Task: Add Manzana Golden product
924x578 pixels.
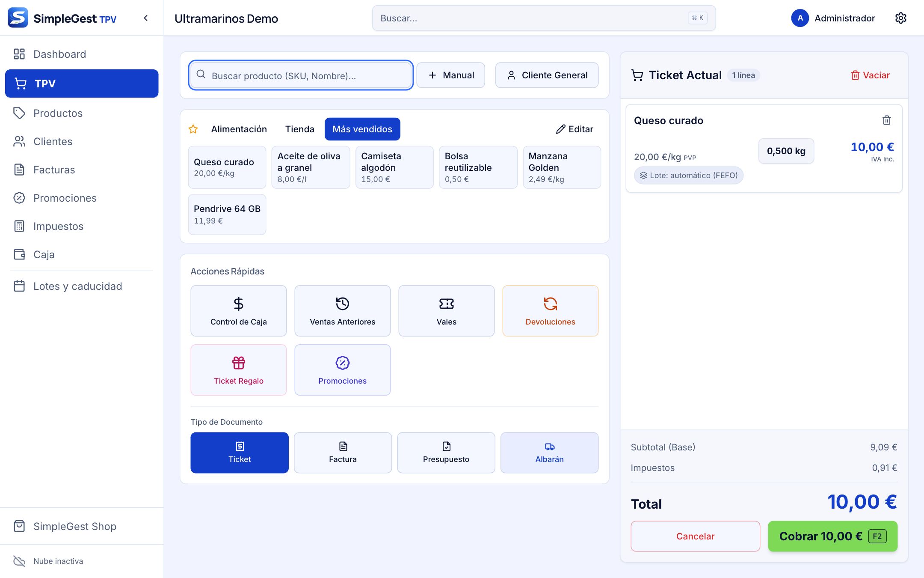Action: (562, 167)
